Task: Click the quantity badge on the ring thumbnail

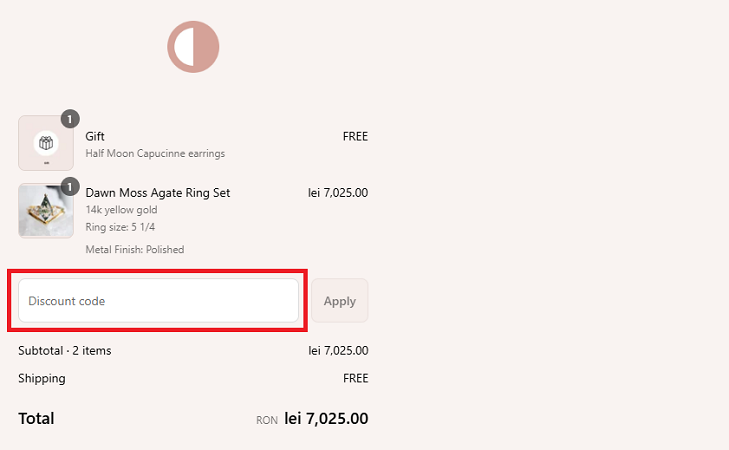Action: click(69, 186)
